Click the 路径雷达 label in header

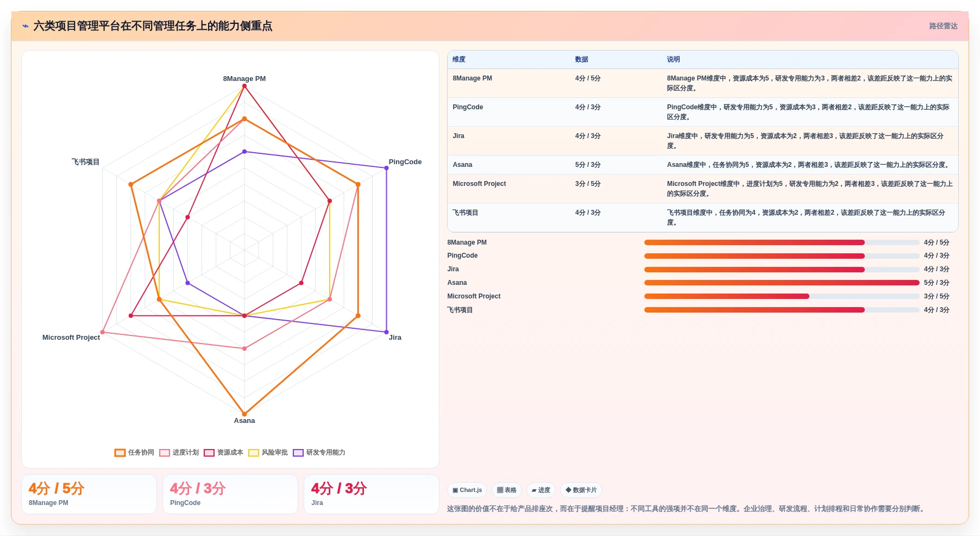pos(943,26)
